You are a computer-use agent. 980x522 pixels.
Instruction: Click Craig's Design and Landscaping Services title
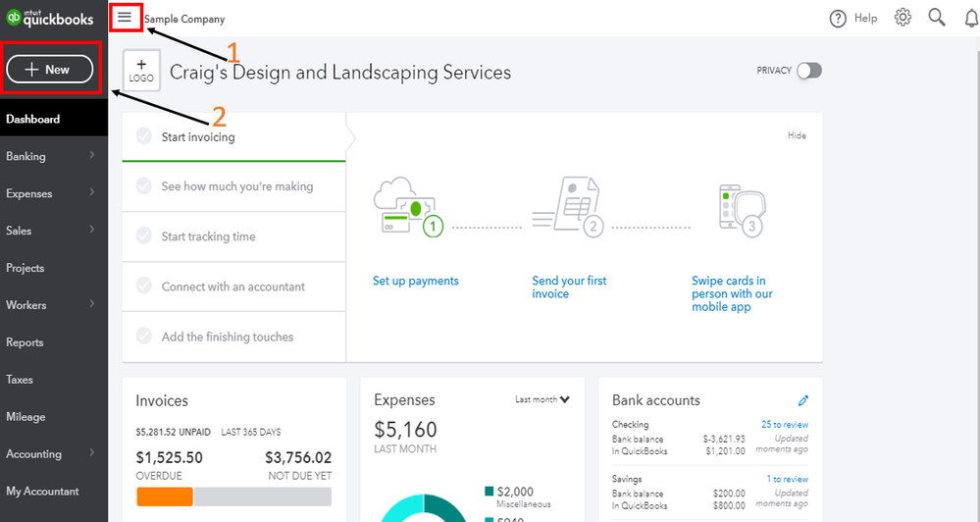(x=340, y=73)
